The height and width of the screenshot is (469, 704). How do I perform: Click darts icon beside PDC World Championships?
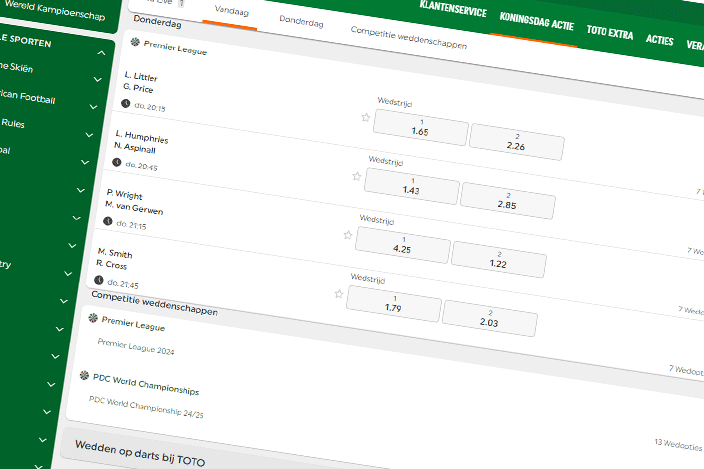coord(84,375)
